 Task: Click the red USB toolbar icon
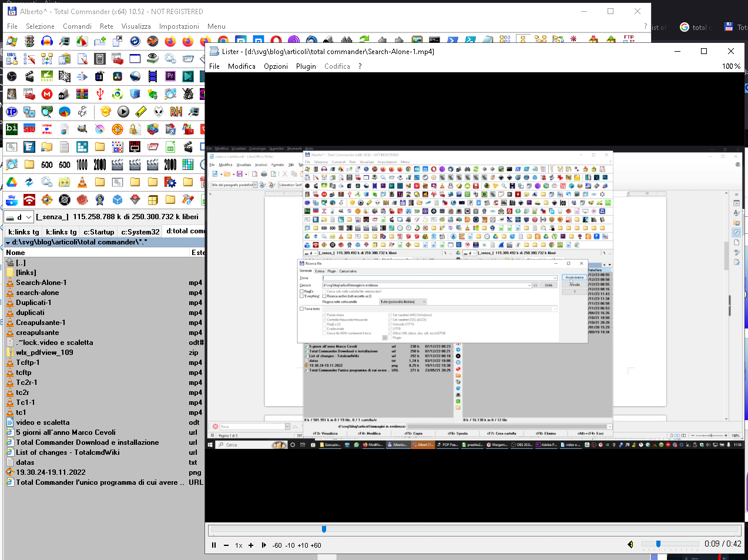pyautogui.click(x=100, y=94)
